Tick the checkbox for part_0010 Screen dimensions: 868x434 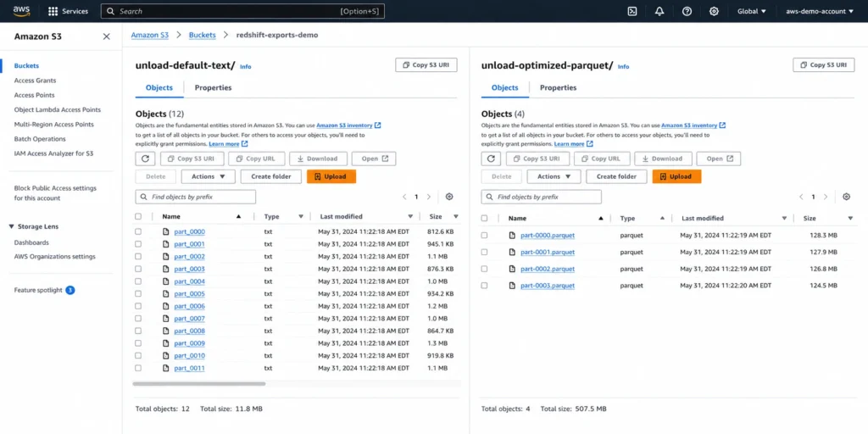click(x=138, y=355)
